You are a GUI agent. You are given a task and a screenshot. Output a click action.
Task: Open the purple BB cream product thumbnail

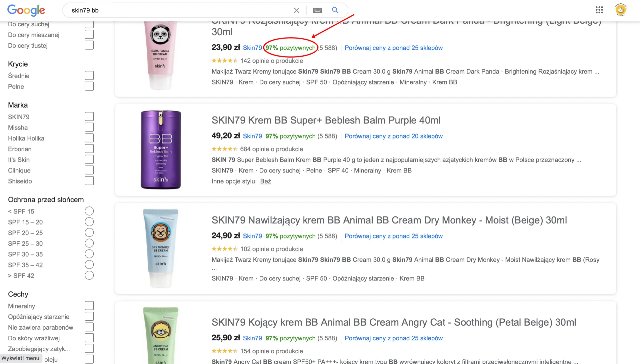(161, 150)
